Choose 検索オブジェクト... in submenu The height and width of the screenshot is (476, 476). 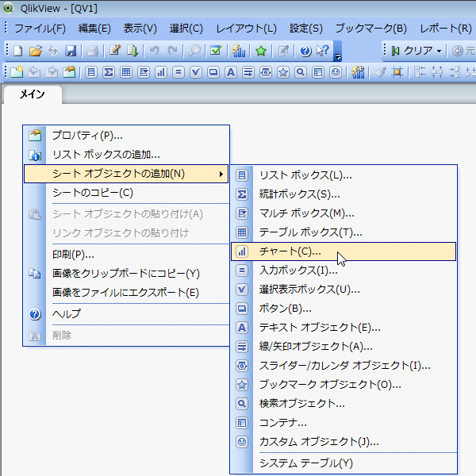[344, 404]
